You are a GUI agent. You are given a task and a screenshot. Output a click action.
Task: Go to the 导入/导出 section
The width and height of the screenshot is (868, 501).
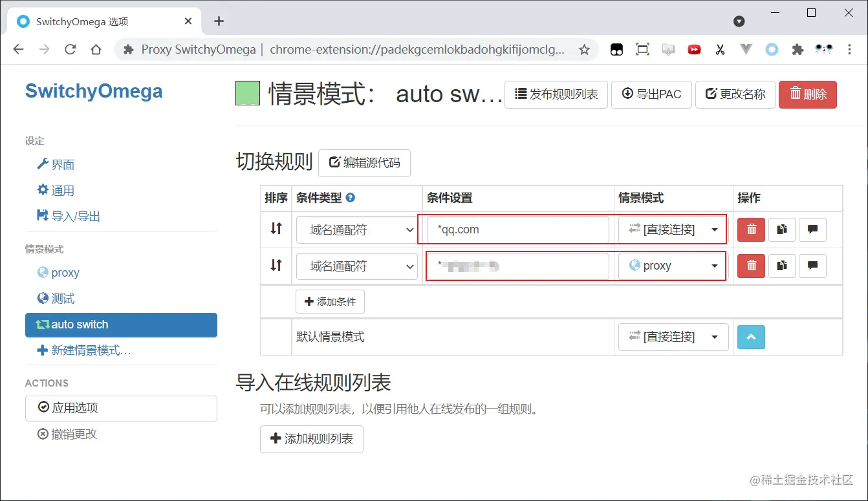69,217
